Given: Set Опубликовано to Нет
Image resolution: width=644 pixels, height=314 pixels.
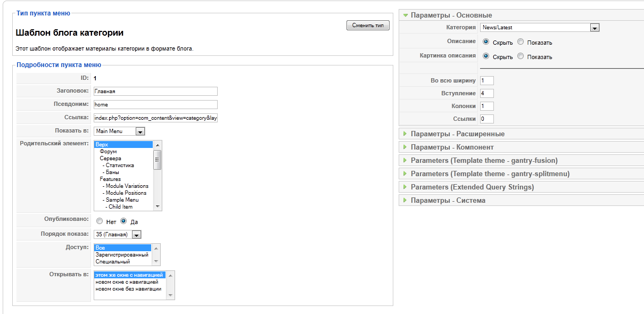Looking at the screenshot, I should 100,221.
